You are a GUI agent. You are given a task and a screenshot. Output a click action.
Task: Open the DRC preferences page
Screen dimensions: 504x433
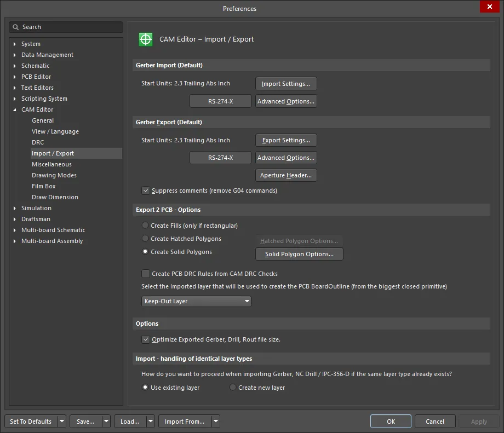click(38, 142)
